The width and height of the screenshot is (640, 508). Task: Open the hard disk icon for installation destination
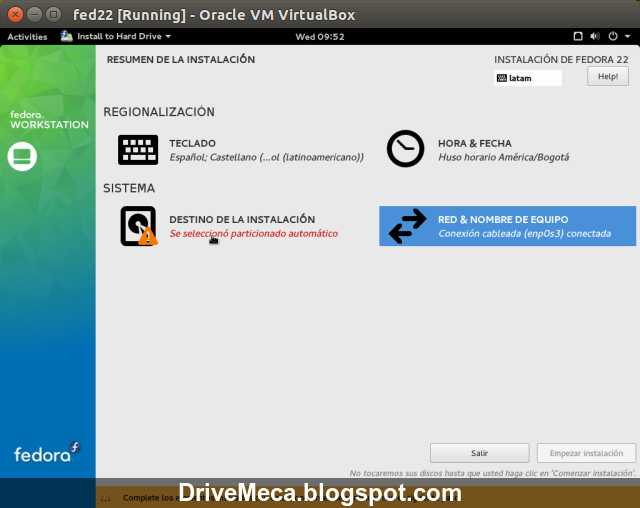pyautogui.click(x=139, y=226)
